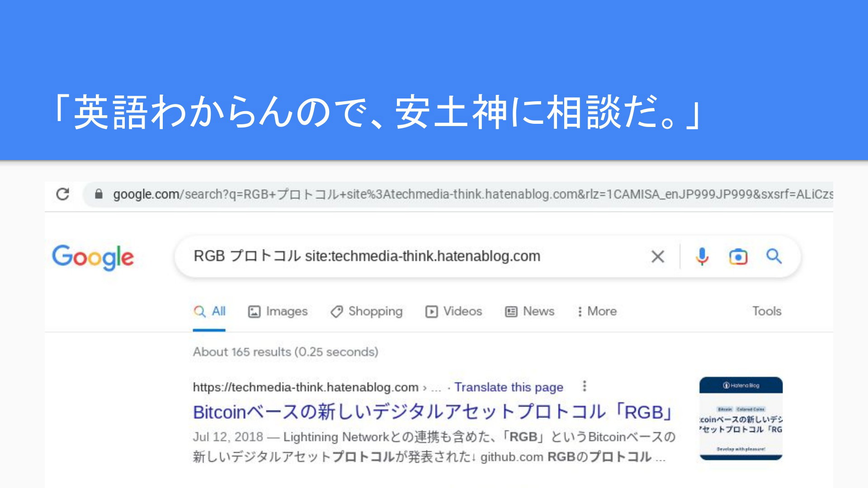Open the Google logo homepage
The image size is (868, 488).
[93, 257]
